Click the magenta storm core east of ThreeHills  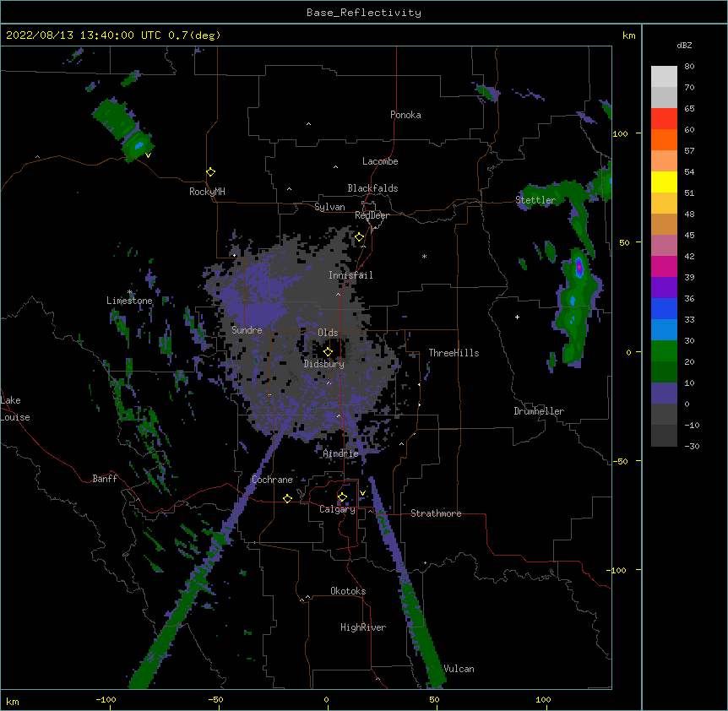pyautogui.click(x=579, y=268)
